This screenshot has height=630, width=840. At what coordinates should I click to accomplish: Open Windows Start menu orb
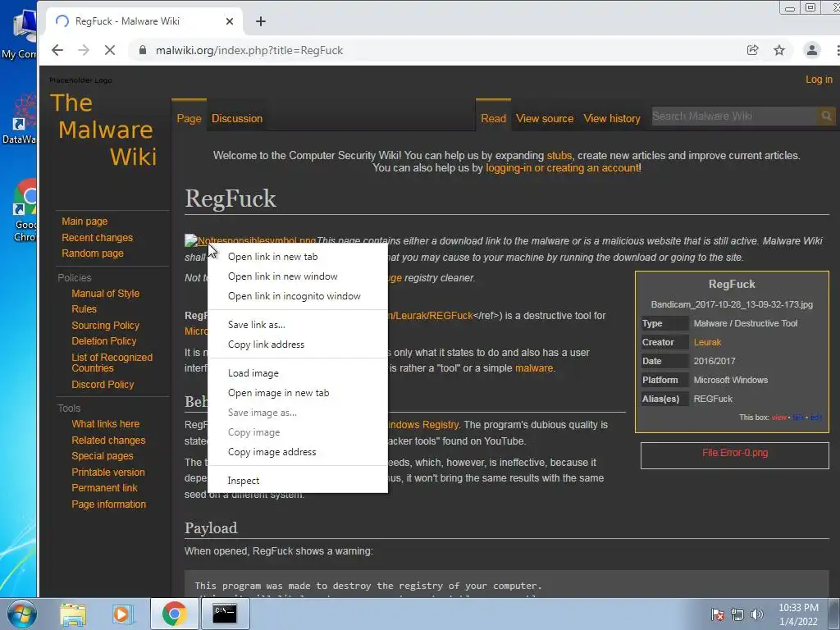point(21,614)
